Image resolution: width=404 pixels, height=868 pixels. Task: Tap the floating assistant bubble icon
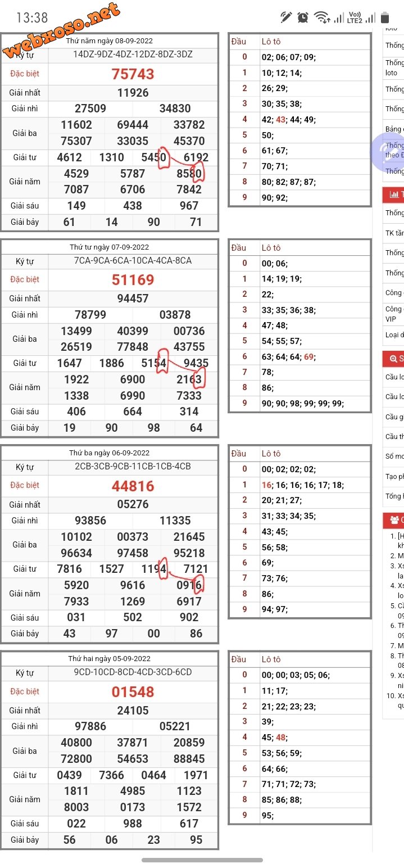tap(388, 152)
